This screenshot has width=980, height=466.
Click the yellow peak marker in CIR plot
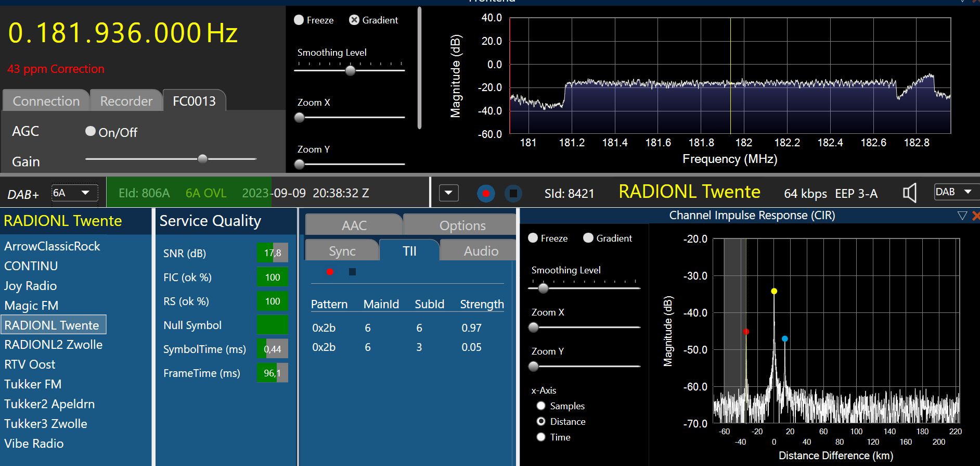point(774,291)
